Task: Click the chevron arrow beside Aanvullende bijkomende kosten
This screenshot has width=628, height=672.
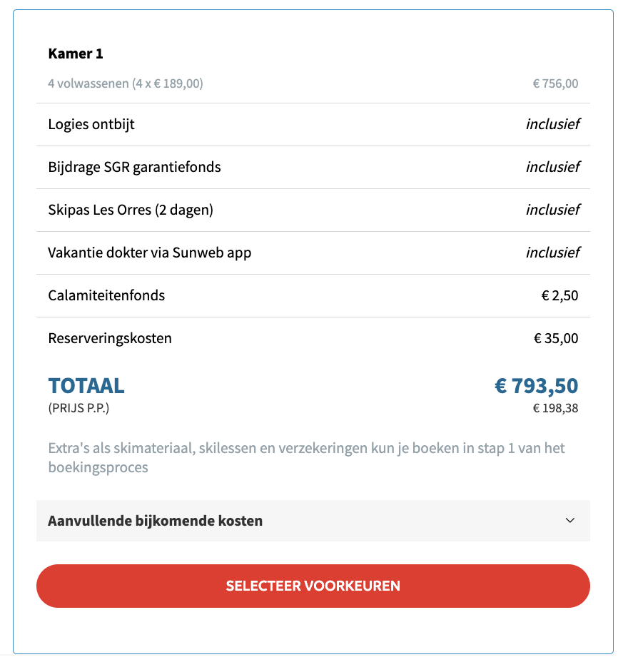Action: coord(569,520)
